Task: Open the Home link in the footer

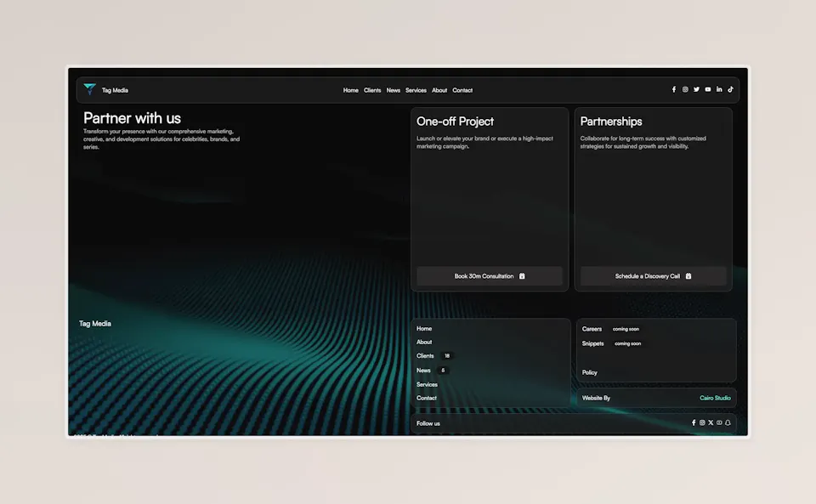Action: 424,329
